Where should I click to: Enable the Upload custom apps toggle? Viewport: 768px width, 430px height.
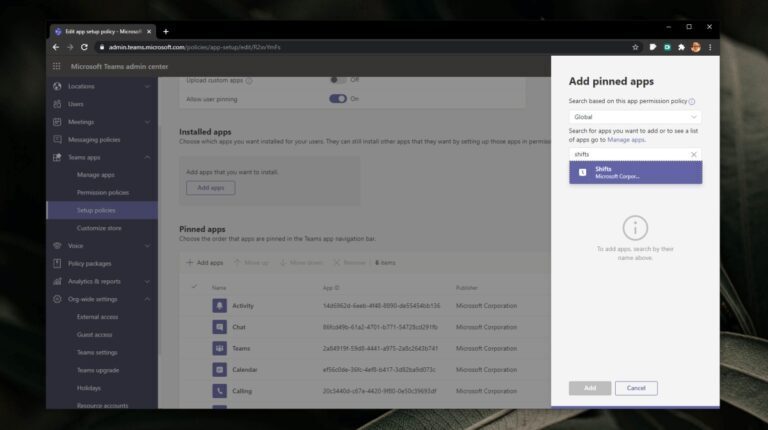338,80
